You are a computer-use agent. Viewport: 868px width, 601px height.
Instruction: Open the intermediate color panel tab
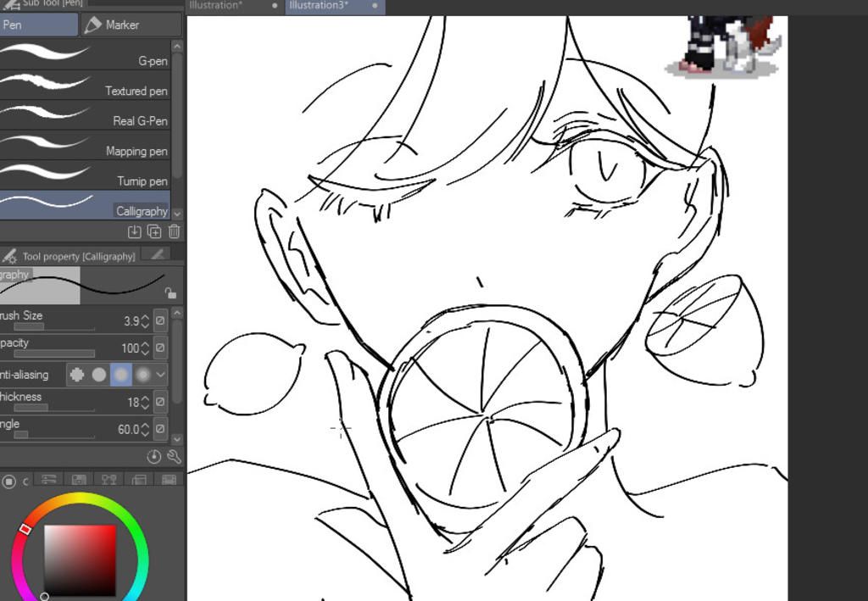pyautogui.click(x=108, y=481)
